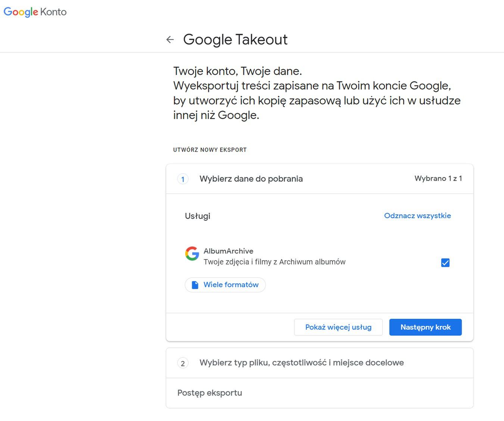The width and height of the screenshot is (504, 421).
Task: Click the 'Usługi' section label
Action: pos(197,216)
